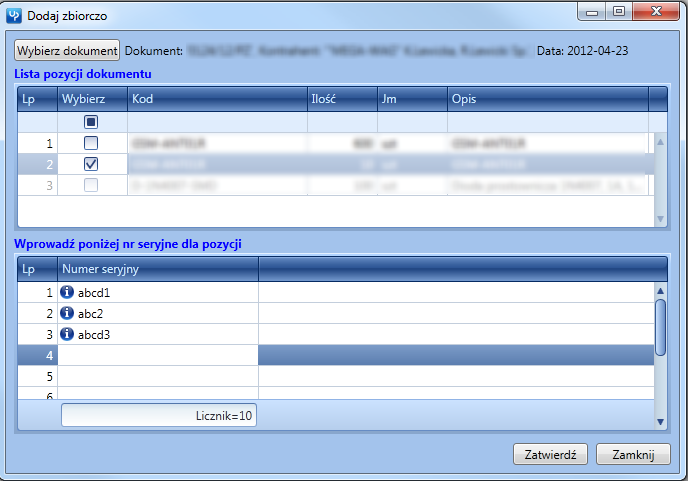Screen dimensions: 688x481
Task: Click info icon next to abc2 entry
Action: (68, 313)
